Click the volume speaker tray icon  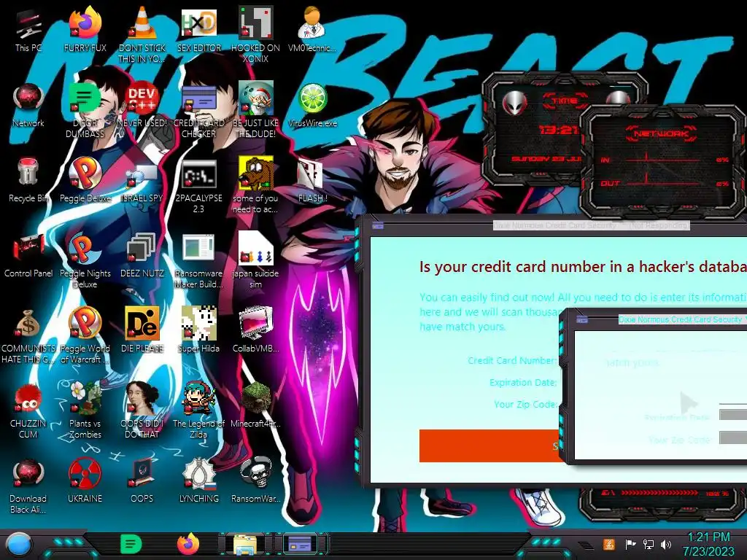coord(666,544)
